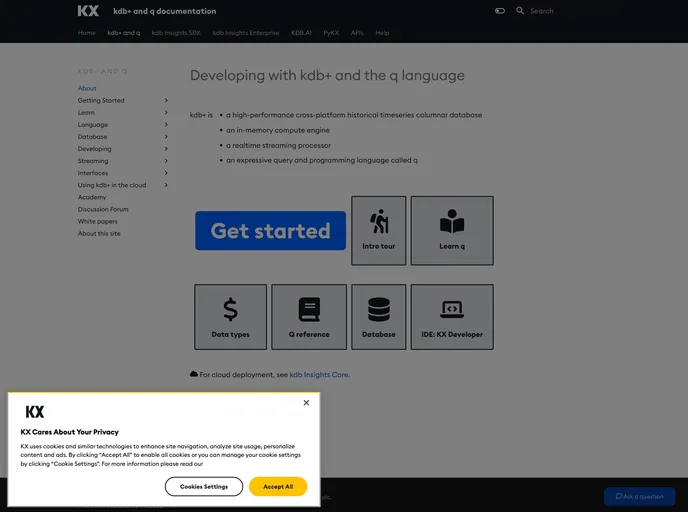Click the Data types dollar icon
Screen dimensions: 688x512
click(230, 309)
